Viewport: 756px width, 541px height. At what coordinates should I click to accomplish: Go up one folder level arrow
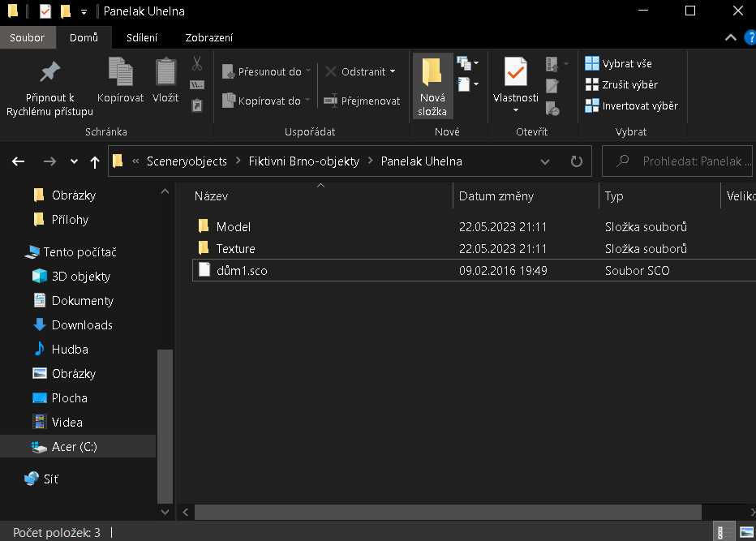[95, 161]
